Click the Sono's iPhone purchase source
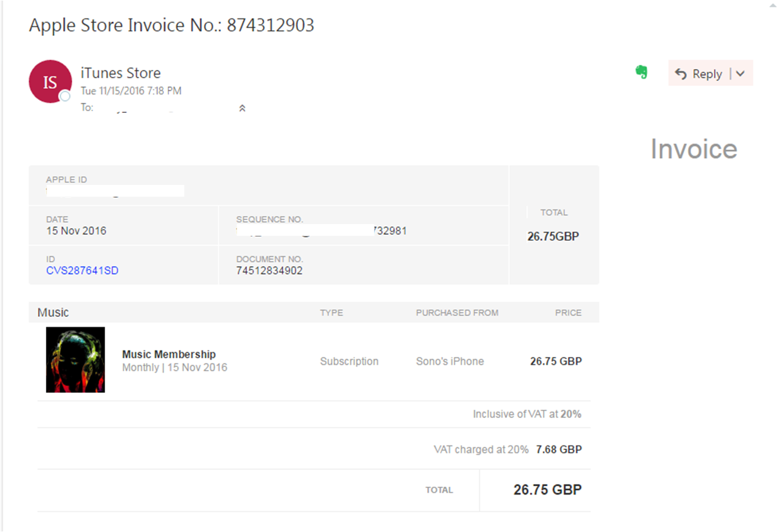This screenshot has width=781, height=532. click(450, 362)
